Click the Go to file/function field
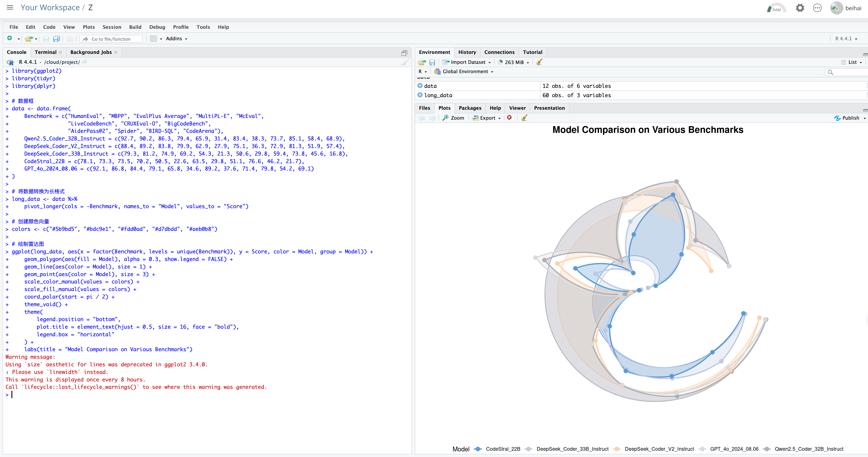 (x=111, y=39)
